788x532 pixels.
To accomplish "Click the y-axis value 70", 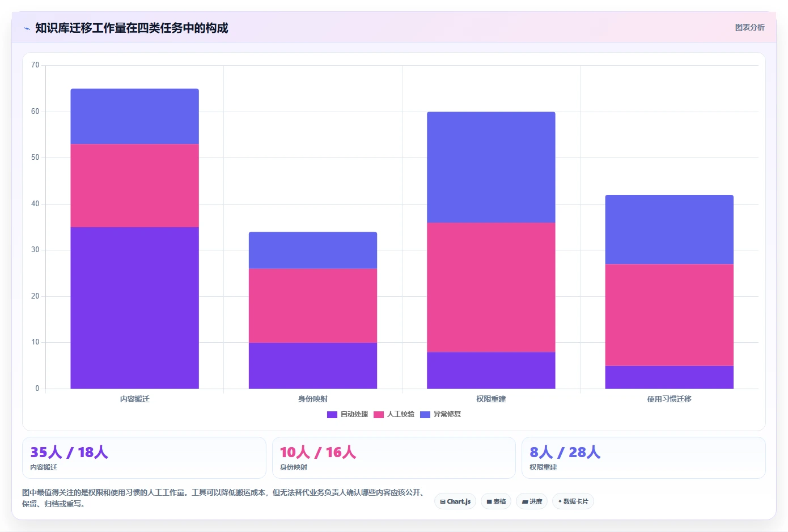I will (35, 65).
